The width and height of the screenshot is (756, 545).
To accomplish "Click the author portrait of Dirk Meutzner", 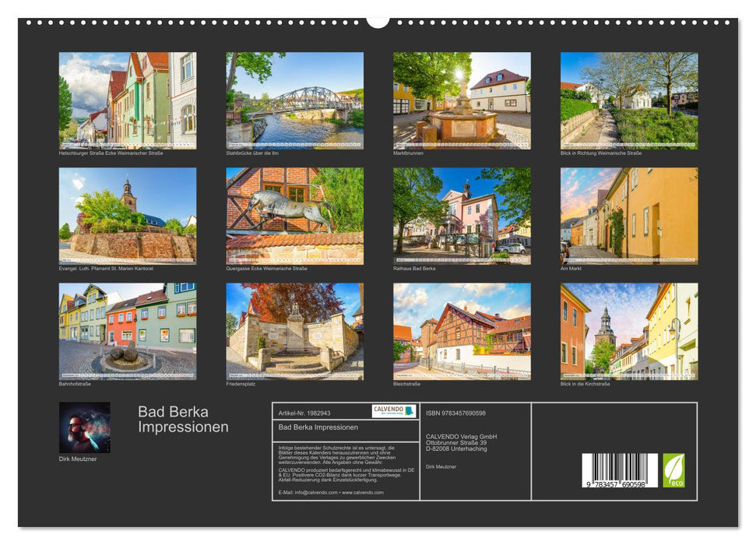I will 84,427.
